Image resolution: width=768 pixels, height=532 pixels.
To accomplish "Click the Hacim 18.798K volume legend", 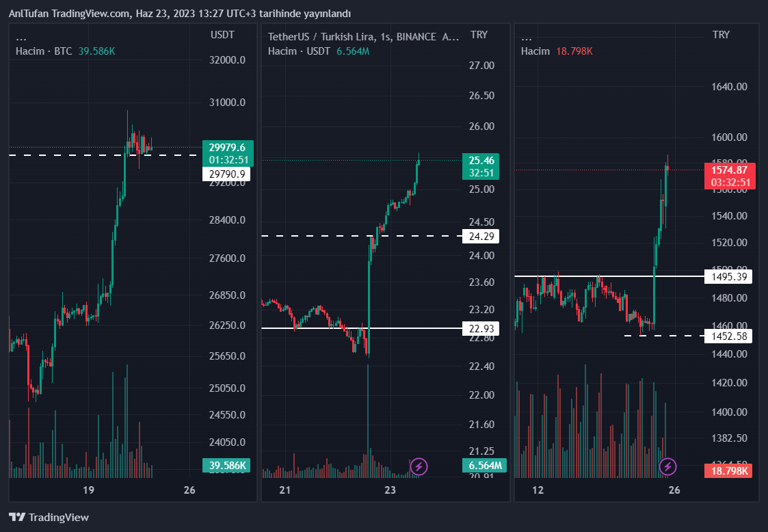I will [556, 51].
